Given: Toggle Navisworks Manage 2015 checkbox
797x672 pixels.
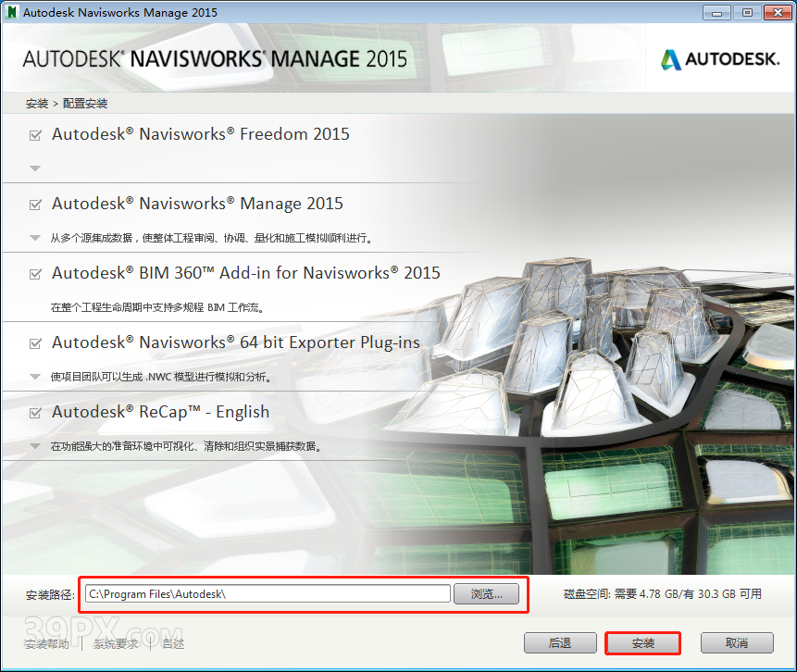Looking at the screenshot, I should tap(35, 205).
